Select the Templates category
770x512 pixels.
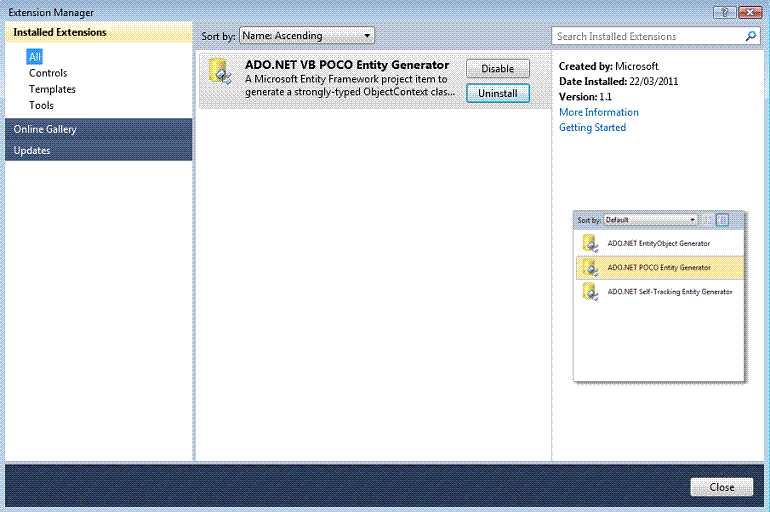(x=52, y=89)
